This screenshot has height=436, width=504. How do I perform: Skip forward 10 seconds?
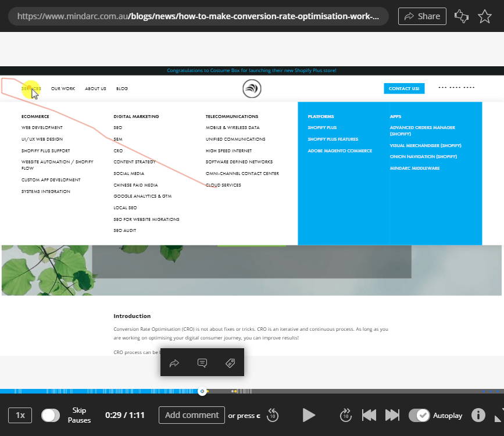(x=345, y=415)
